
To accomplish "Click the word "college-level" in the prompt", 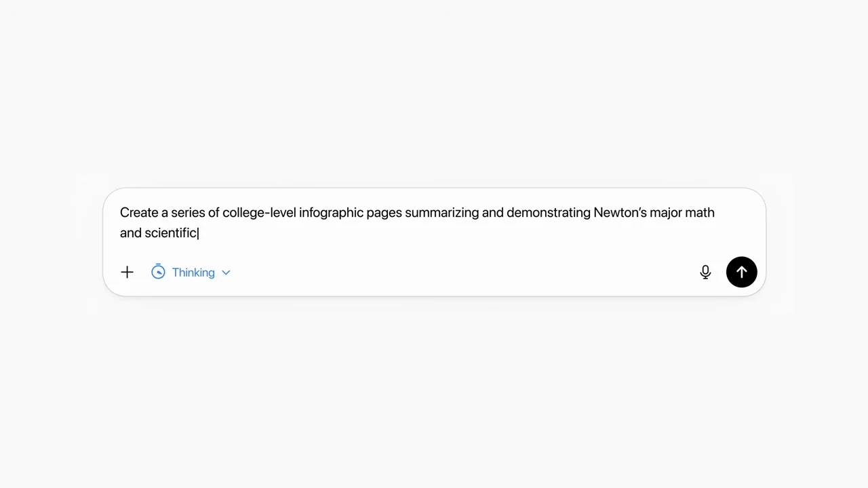I will pos(259,213).
